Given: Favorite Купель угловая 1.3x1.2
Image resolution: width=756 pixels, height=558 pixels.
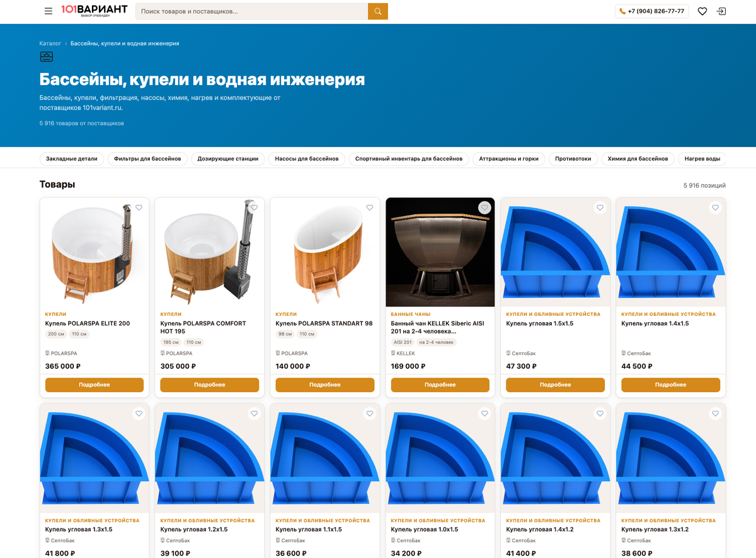Looking at the screenshot, I should click(x=715, y=414).
